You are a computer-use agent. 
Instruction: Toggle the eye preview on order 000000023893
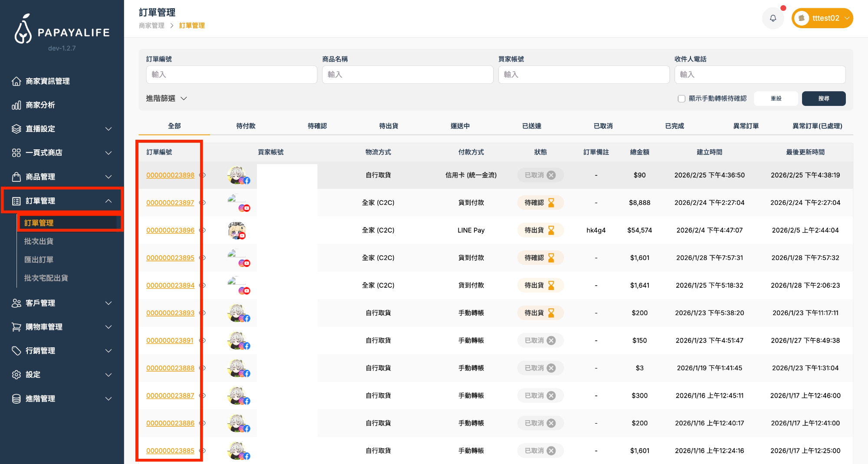(x=202, y=313)
